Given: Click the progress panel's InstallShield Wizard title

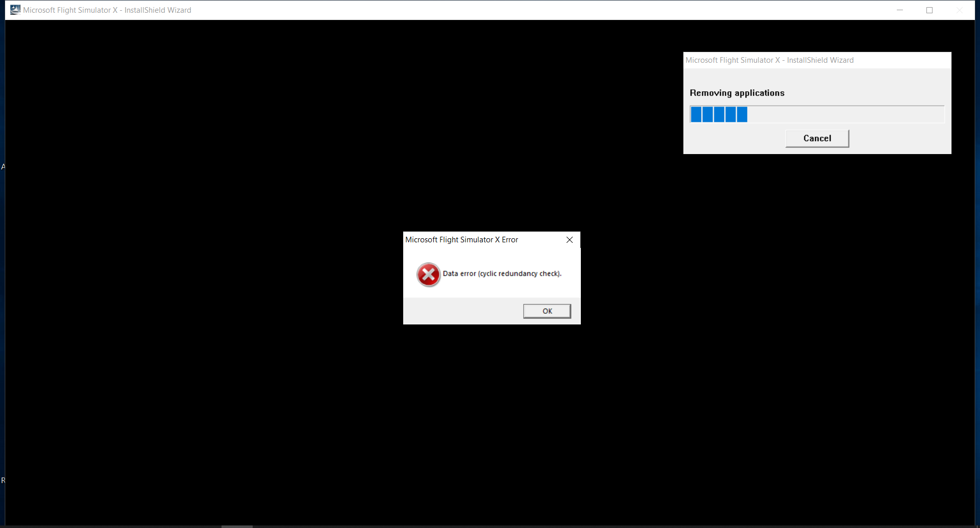Looking at the screenshot, I should click(769, 60).
